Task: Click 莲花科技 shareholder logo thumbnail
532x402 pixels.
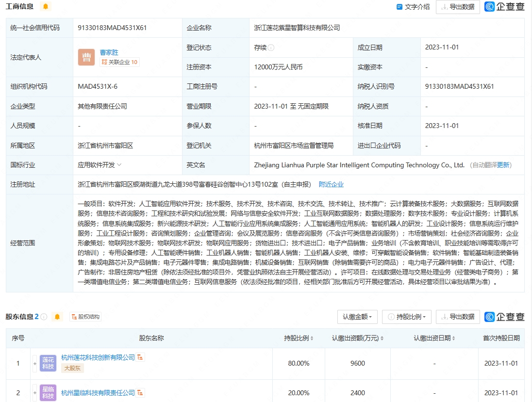Action: tap(48, 363)
